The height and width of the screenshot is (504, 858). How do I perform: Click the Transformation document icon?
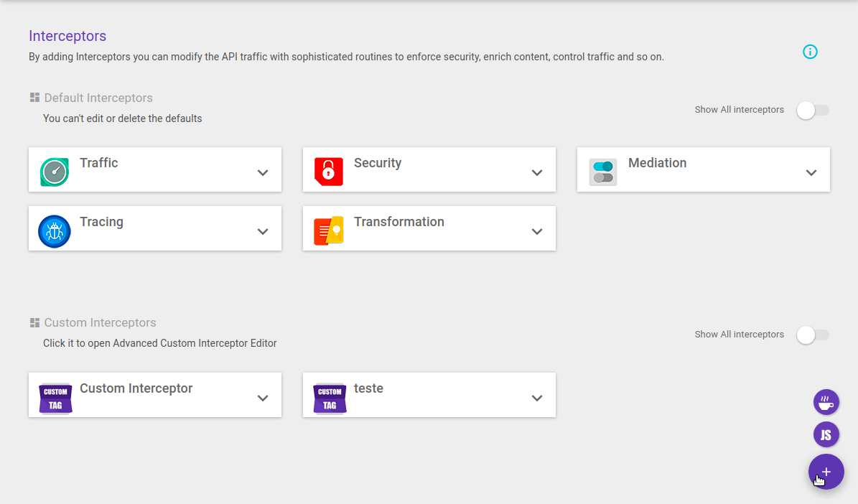click(329, 231)
